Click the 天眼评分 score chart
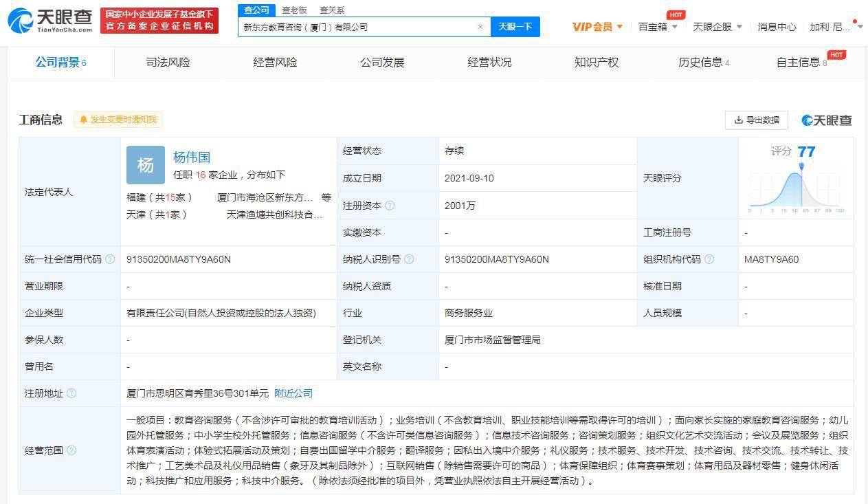 pos(797,186)
